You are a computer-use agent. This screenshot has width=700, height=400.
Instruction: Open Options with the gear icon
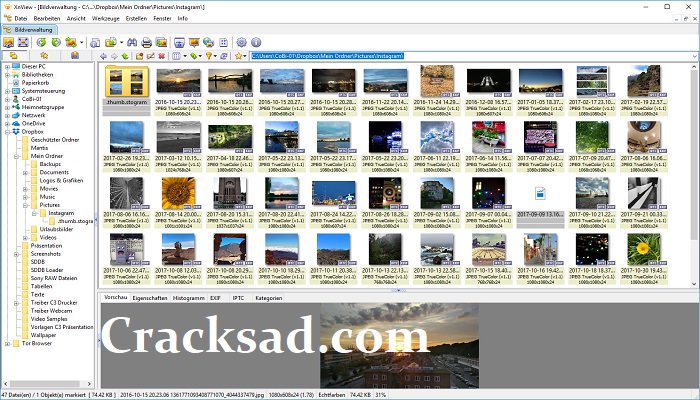(x=242, y=42)
